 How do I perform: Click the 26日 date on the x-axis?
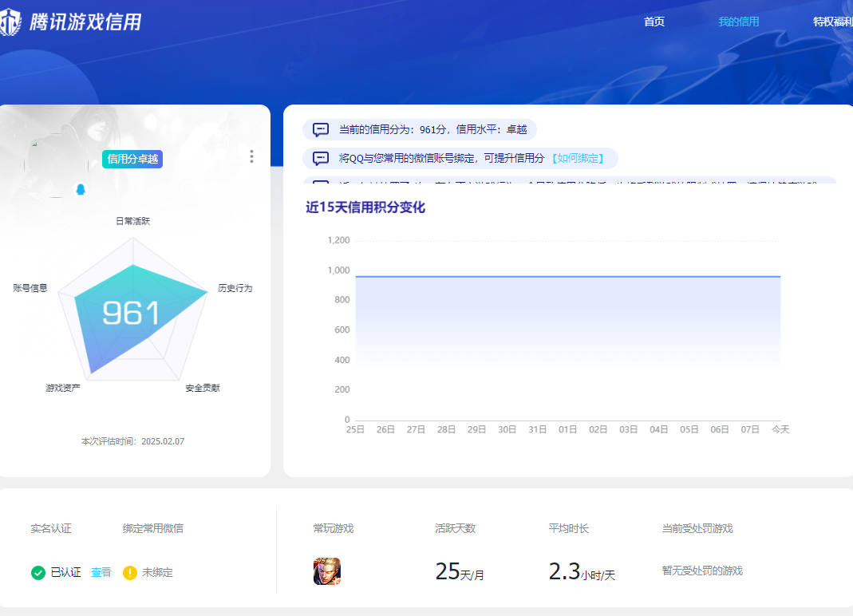click(385, 430)
